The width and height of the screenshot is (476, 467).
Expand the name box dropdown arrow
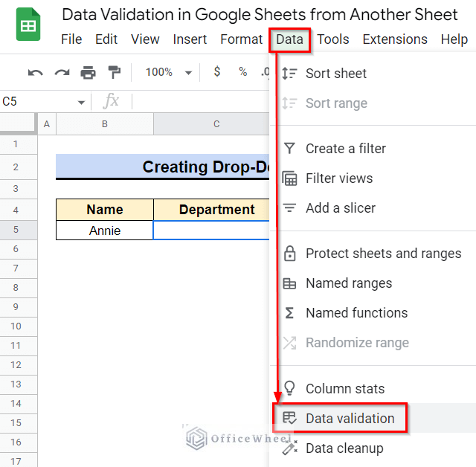click(x=81, y=103)
